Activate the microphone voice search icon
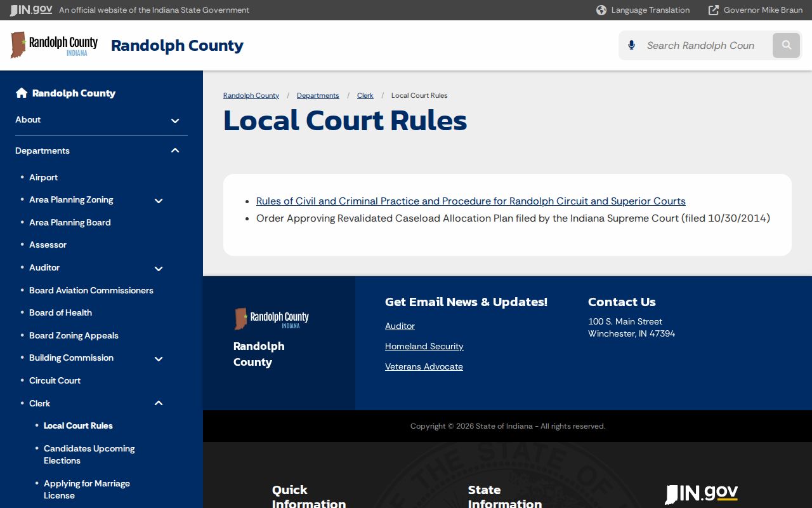Image resolution: width=812 pixels, height=508 pixels. (631, 45)
